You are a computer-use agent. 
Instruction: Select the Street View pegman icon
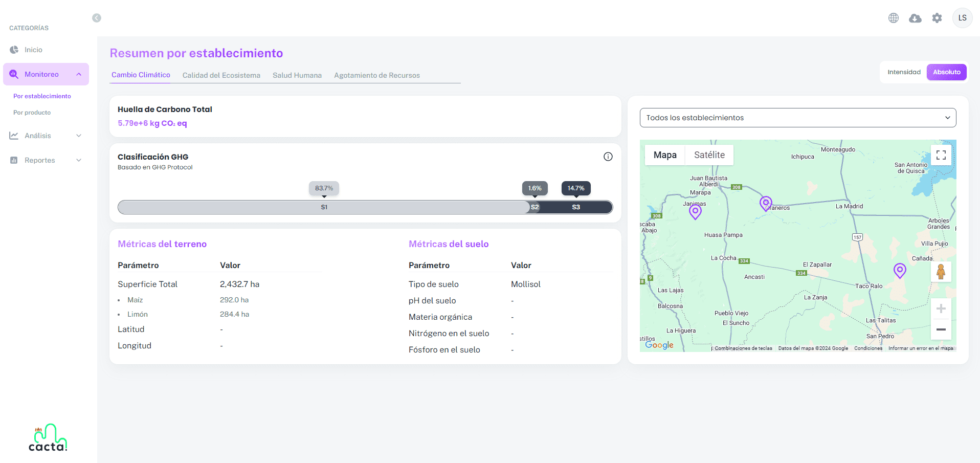point(941,272)
